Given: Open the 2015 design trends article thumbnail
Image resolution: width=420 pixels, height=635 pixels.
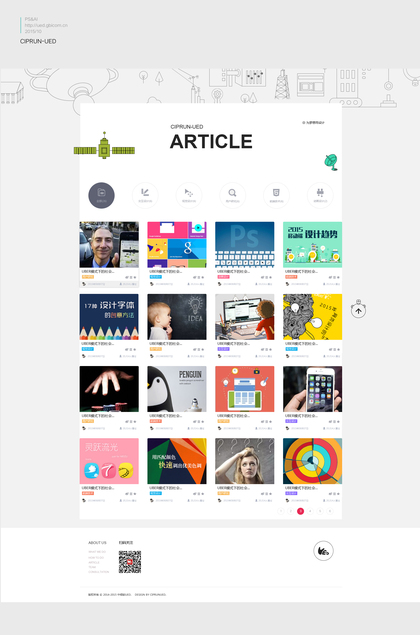Looking at the screenshot, I should [312, 245].
